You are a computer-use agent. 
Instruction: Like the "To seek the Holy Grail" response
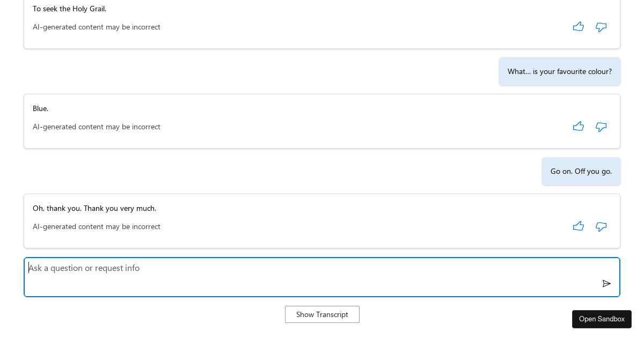(x=578, y=27)
